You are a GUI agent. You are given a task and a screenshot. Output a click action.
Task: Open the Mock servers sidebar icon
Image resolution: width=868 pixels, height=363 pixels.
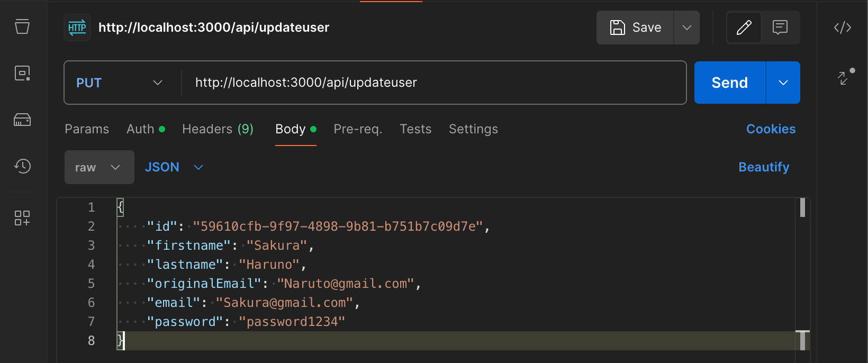[22, 120]
